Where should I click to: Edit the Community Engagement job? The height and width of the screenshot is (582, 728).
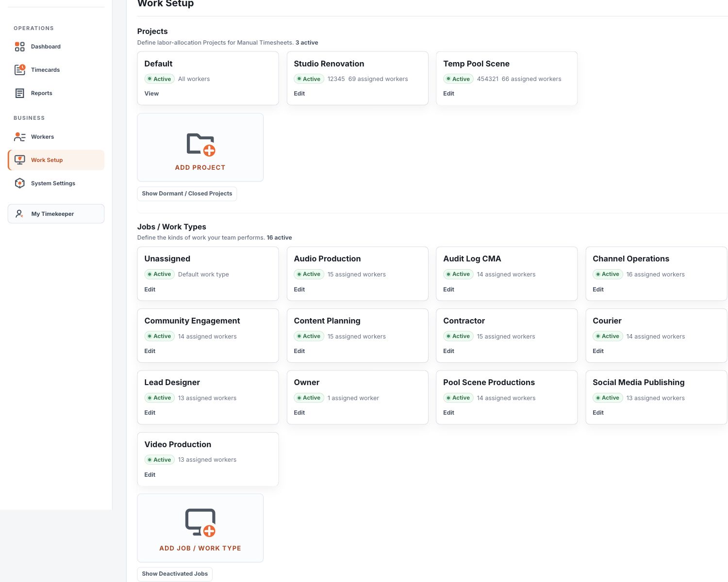point(150,351)
